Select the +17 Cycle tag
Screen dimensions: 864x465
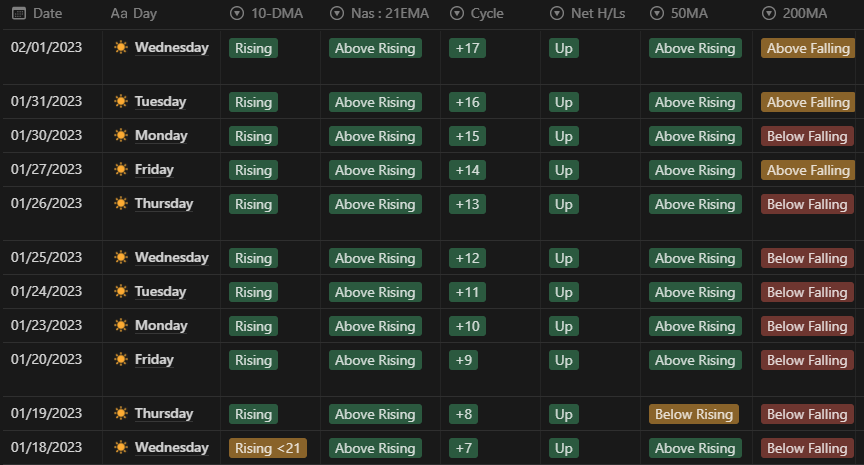(x=467, y=48)
